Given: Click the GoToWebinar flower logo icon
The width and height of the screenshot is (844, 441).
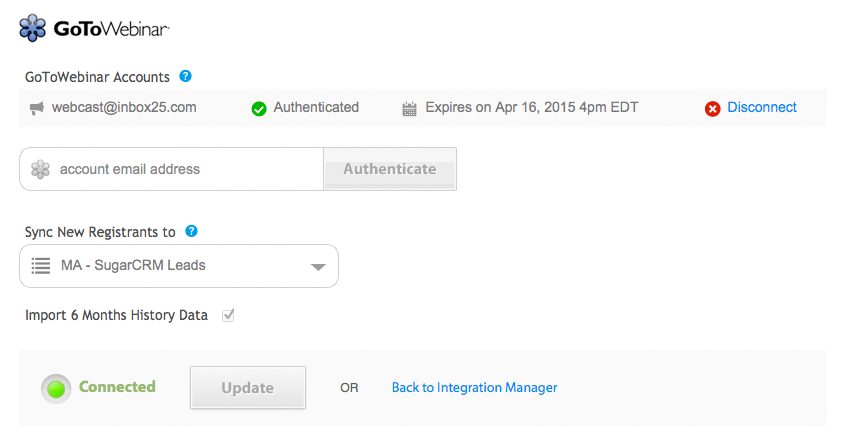Looking at the screenshot, I should click(x=33, y=28).
